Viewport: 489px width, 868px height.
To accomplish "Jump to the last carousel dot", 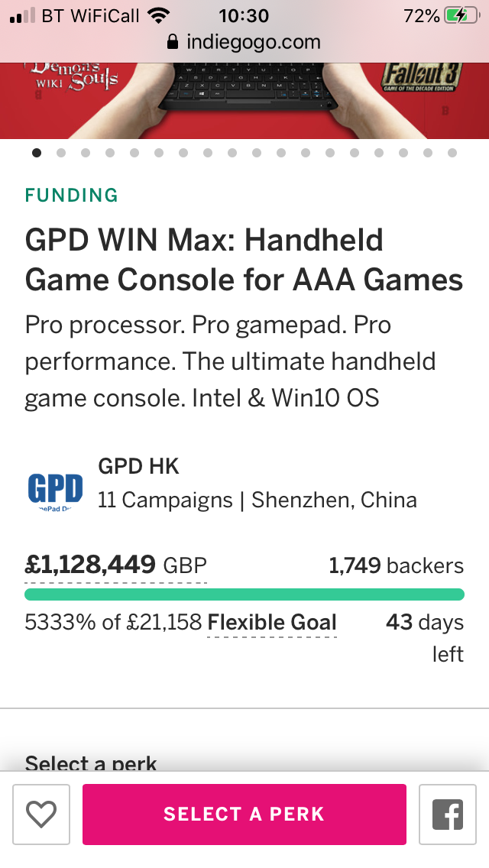I will tap(452, 153).
